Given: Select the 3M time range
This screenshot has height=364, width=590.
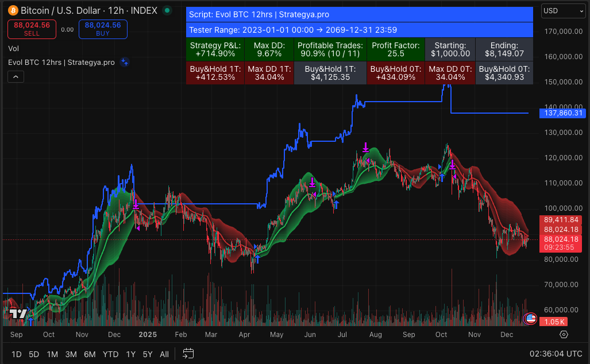Looking at the screenshot, I should [x=71, y=354].
